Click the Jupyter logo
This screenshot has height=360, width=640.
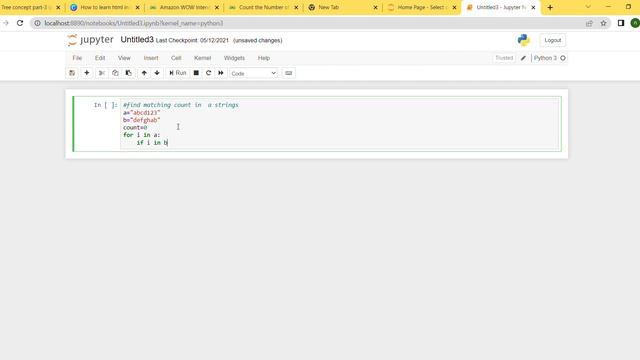click(91, 40)
